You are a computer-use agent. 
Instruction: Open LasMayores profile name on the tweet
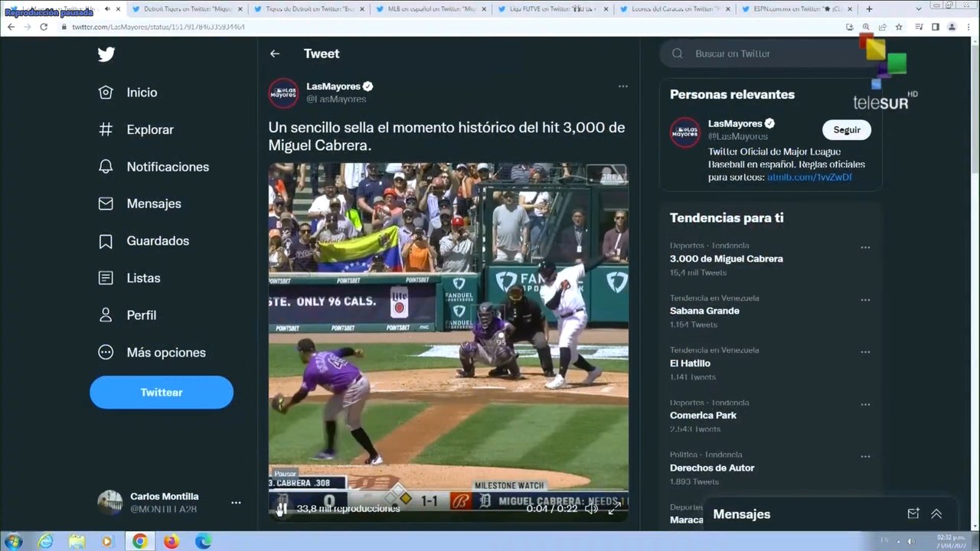coord(333,86)
